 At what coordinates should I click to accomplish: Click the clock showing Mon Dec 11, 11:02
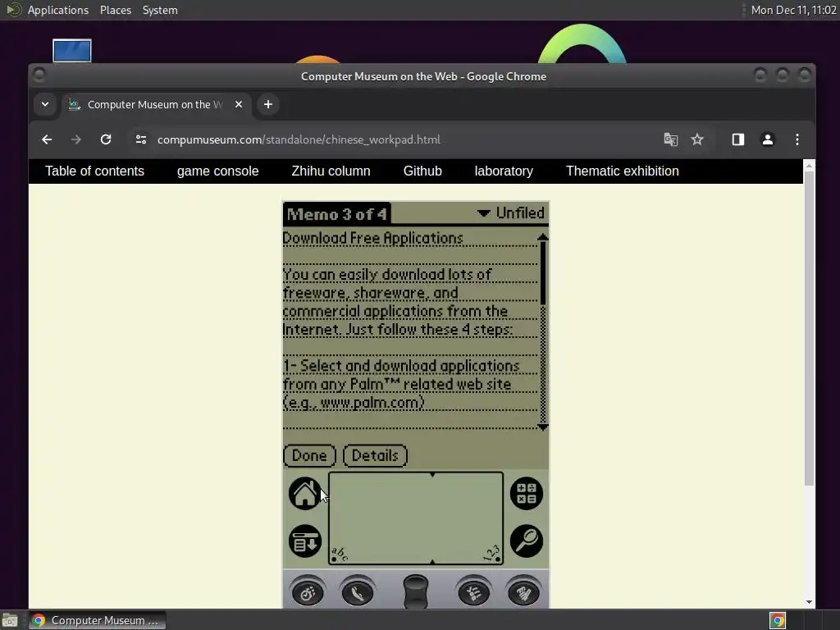(793, 10)
